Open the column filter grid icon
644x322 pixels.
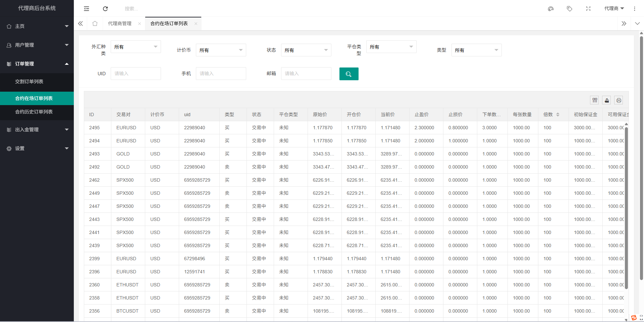pyautogui.click(x=595, y=100)
